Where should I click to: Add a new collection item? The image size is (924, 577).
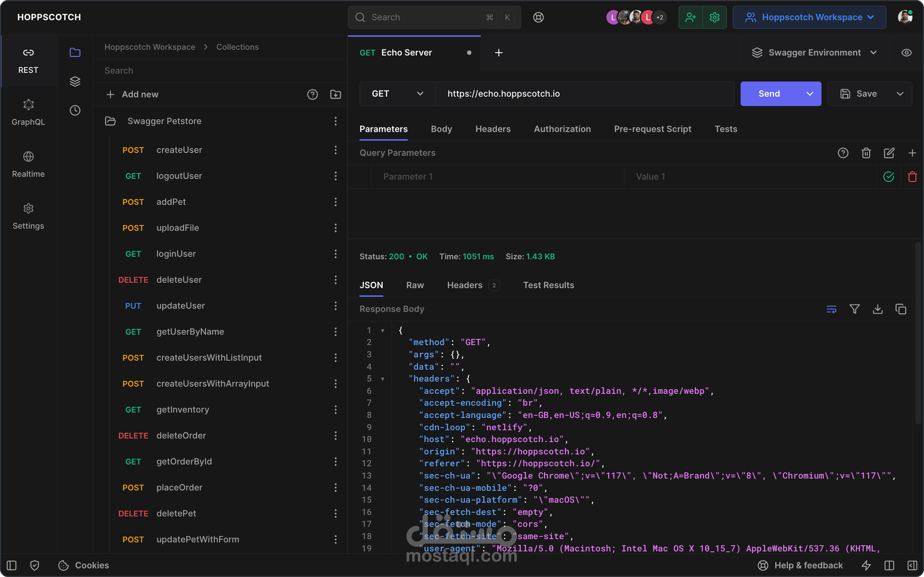coord(132,94)
